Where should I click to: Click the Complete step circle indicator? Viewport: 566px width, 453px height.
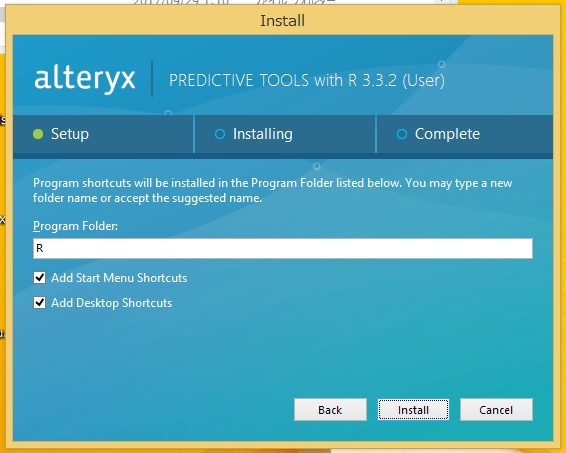point(402,134)
